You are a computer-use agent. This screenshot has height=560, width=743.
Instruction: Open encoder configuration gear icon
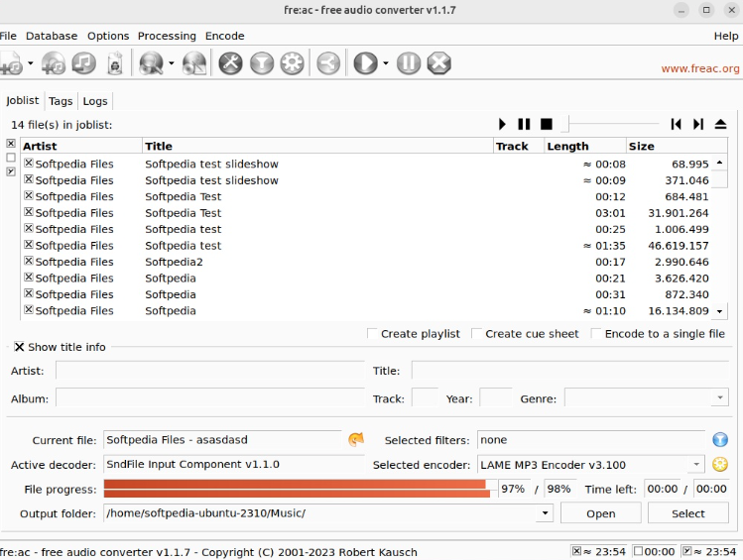click(292, 63)
